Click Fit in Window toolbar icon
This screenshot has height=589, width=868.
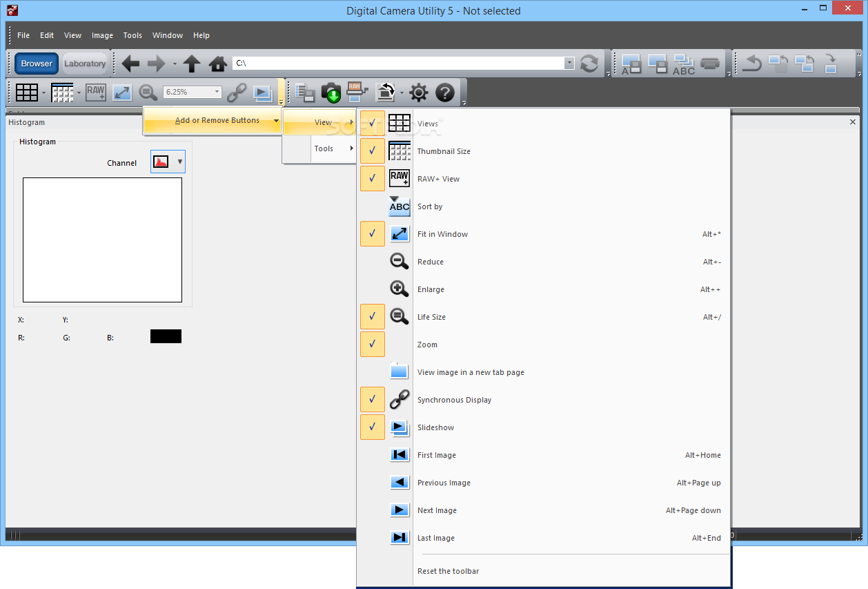(122, 92)
